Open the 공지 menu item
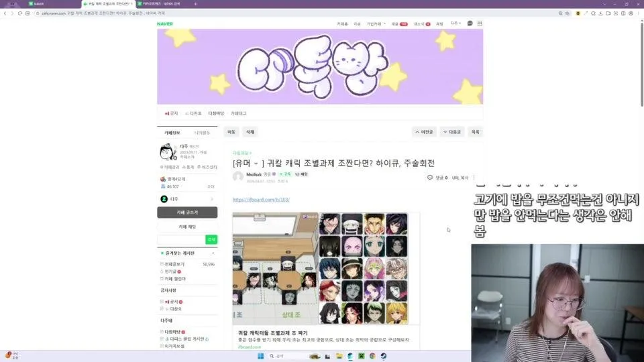 pyautogui.click(x=172, y=113)
